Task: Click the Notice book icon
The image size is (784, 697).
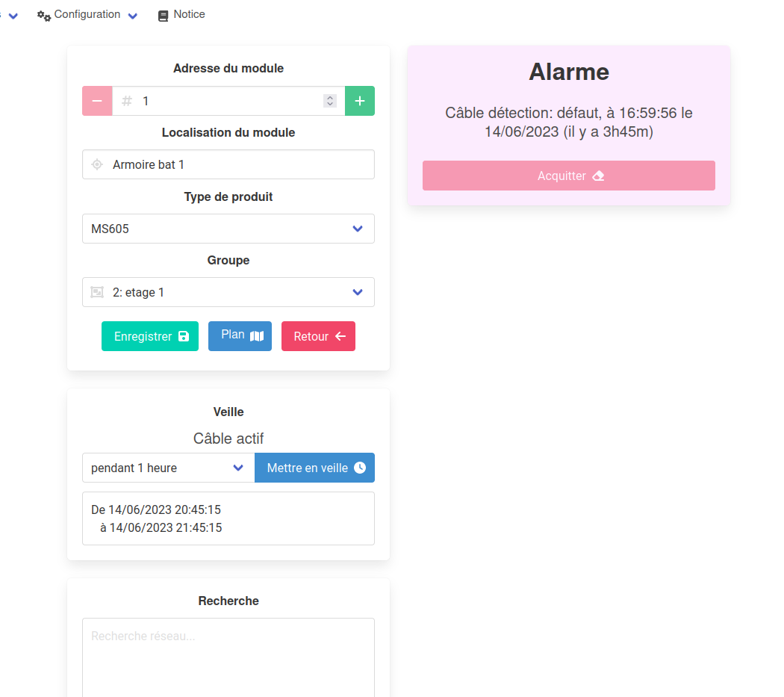Action: [x=163, y=14]
